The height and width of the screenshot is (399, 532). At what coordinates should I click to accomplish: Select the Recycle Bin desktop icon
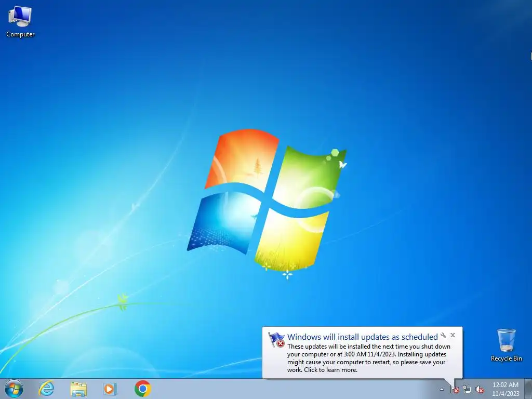[506, 345]
